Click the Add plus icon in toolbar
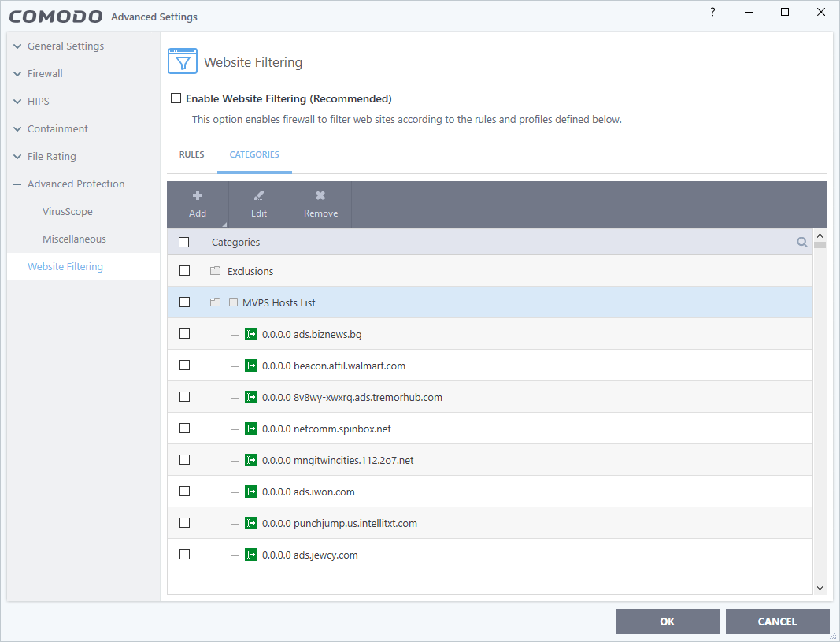 point(198,196)
